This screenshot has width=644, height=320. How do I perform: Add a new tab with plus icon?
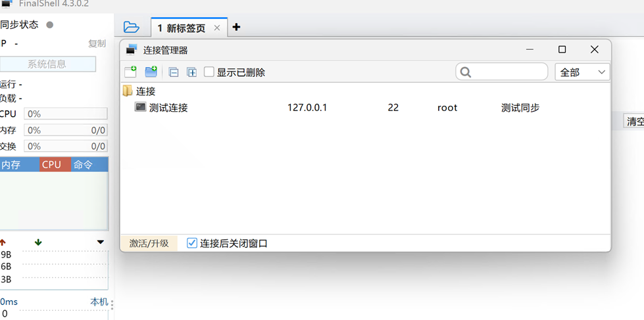pos(236,28)
